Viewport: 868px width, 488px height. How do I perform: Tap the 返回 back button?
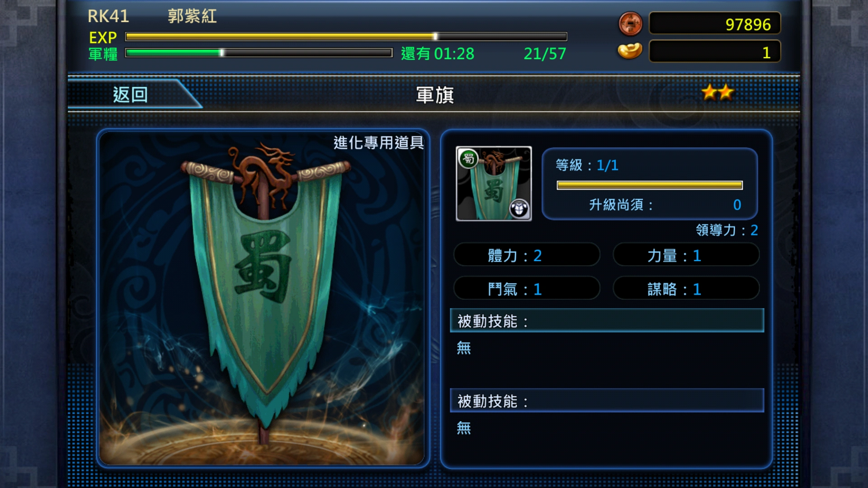[x=130, y=94]
